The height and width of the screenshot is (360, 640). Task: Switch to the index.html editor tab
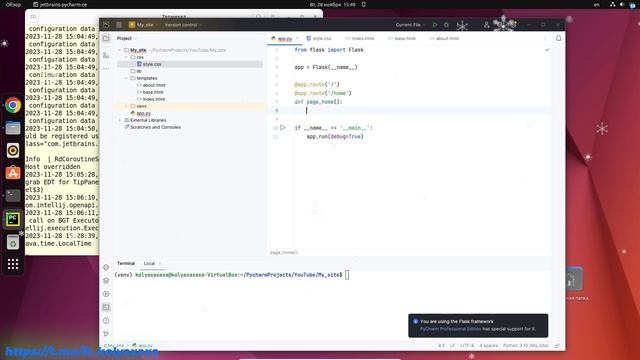pos(360,38)
